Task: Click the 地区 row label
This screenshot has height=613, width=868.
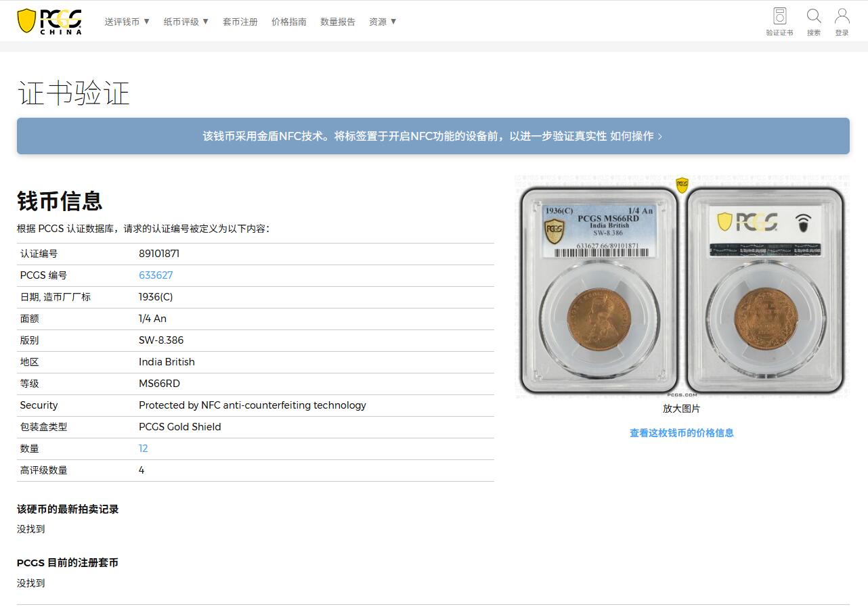Action: click(x=29, y=362)
